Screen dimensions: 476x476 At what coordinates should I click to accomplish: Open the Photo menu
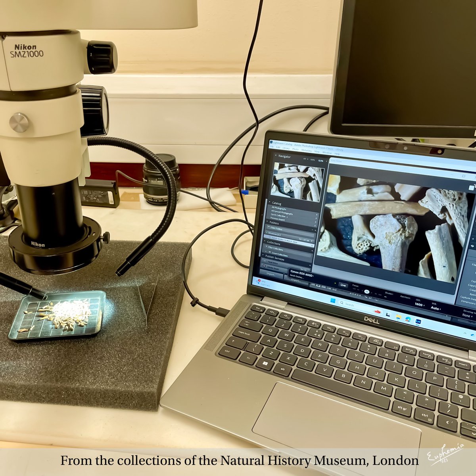click(296, 149)
